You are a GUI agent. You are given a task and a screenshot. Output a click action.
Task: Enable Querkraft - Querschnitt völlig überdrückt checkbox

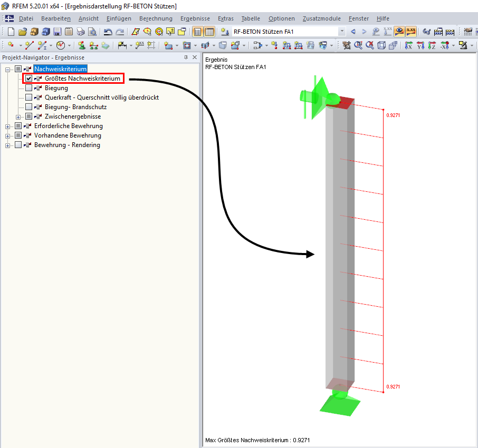coord(28,98)
